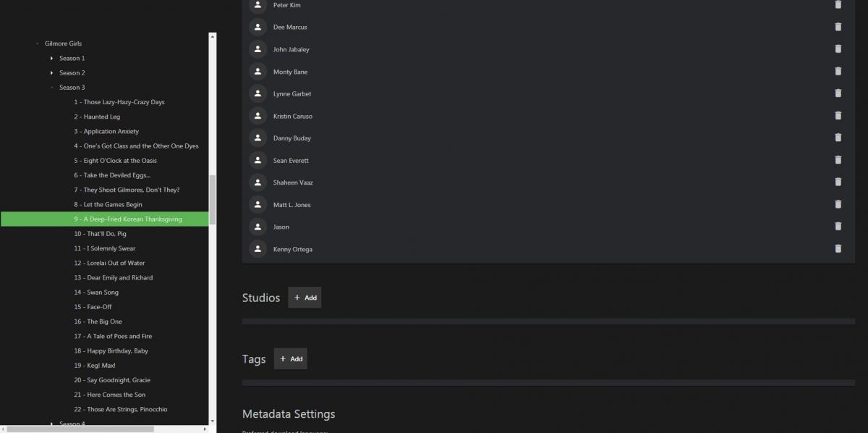Click trash icon for Danny Buday
Screen dimensions: 868x433
[838, 138]
